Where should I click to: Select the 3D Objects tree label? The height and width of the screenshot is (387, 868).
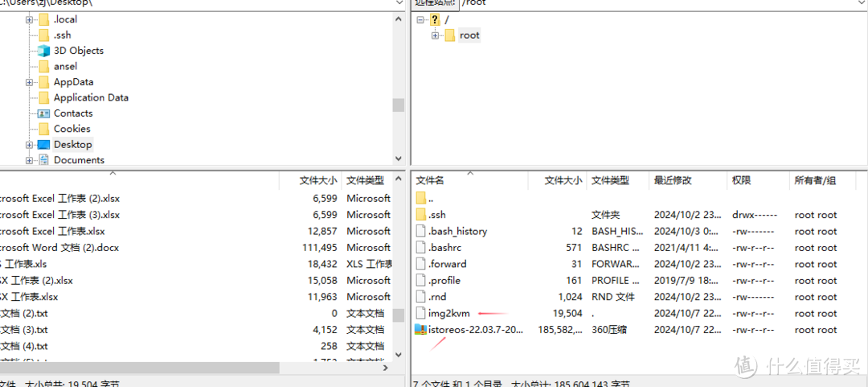coord(79,51)
